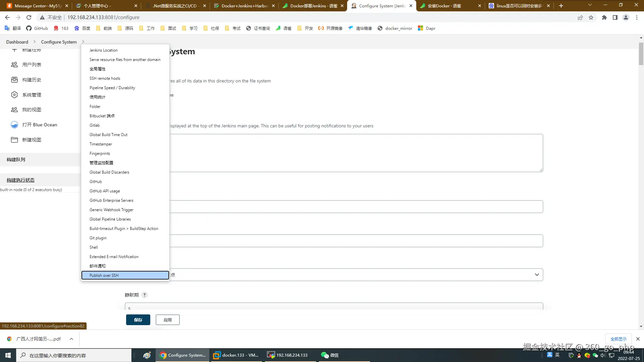This screenshot has height=362, width=644.
Task: Click the system message text area
Action: point(356,153)
